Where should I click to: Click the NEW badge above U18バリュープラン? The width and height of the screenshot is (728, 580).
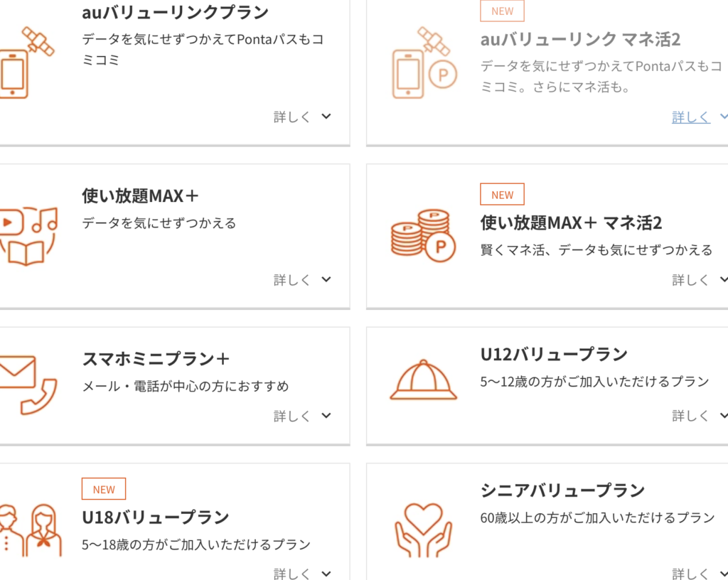click(x=104, y=489)
